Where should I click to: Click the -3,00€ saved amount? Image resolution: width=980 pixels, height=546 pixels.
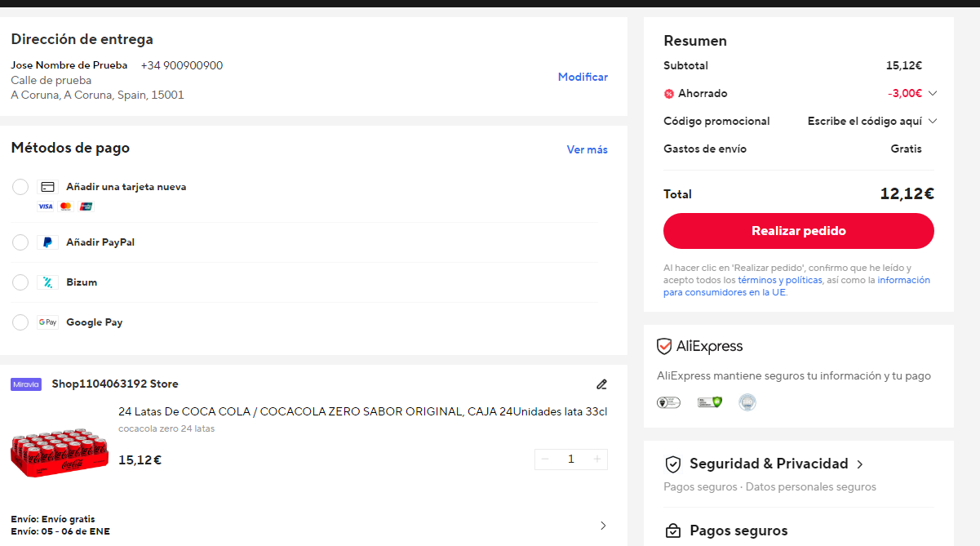tap(905, 93)
